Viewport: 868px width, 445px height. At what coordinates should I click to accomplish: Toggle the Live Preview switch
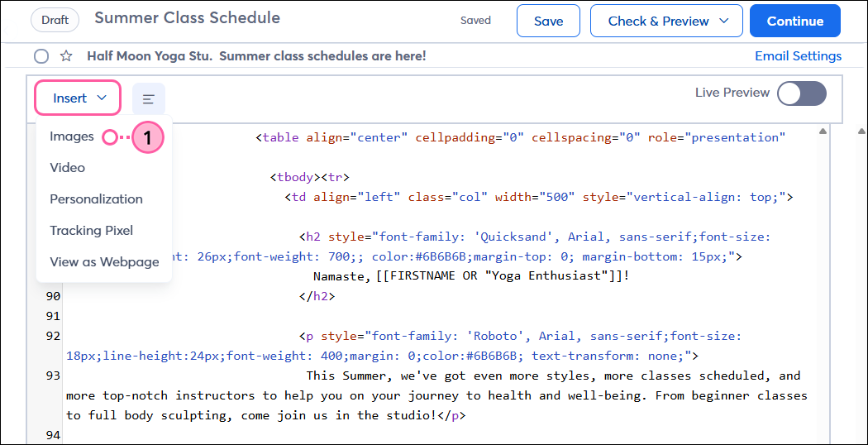[802, 93]
